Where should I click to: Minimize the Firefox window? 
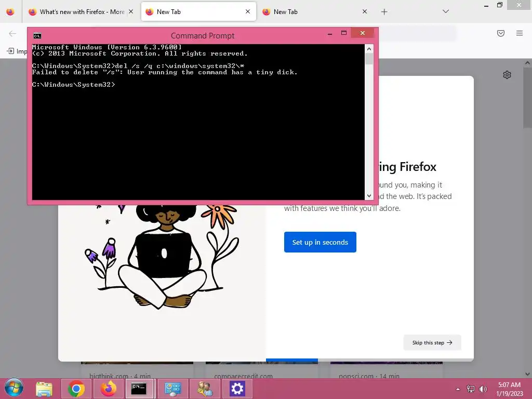tap(486, 5)
